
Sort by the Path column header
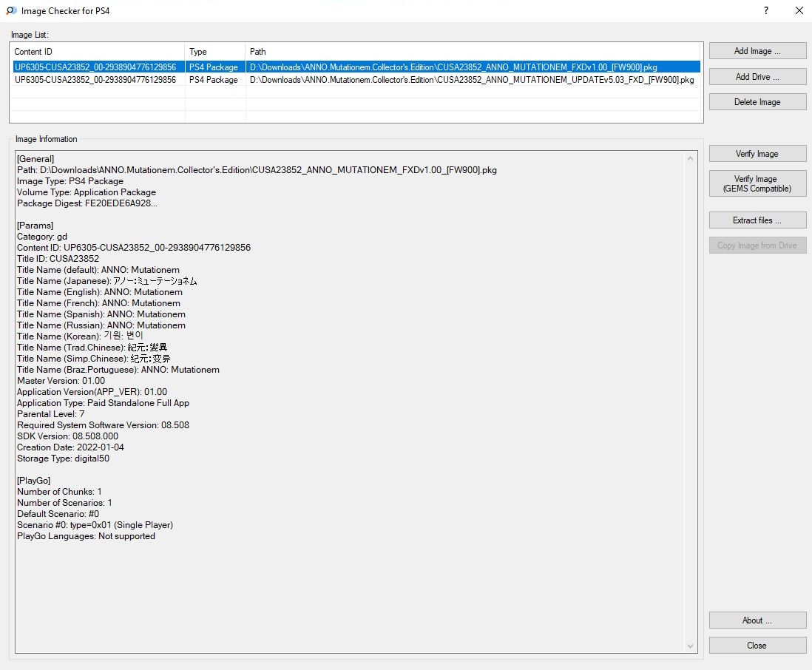coord(473,52)
